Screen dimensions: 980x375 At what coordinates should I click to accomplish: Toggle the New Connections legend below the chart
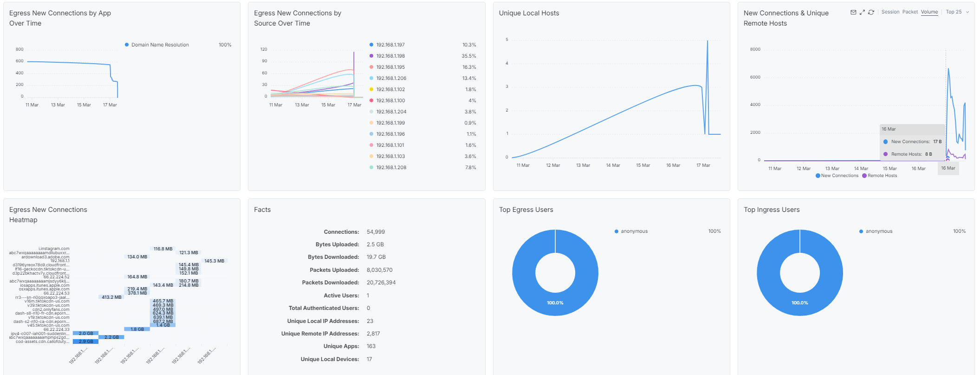[x=837, y=176]
